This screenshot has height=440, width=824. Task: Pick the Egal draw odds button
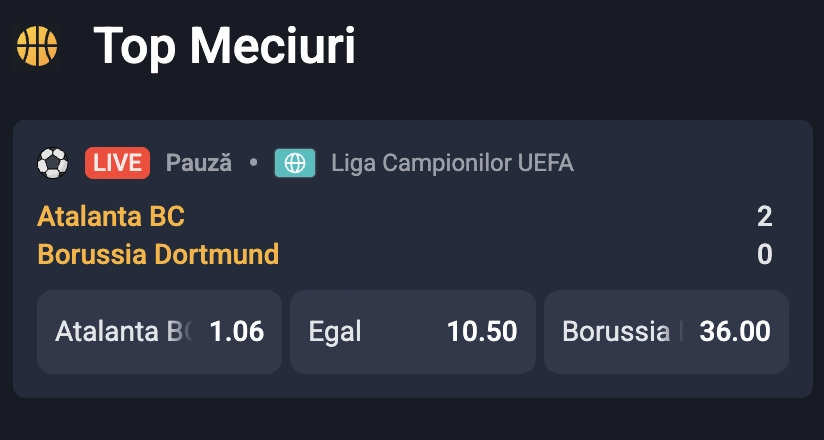click(x=412, y=332)
